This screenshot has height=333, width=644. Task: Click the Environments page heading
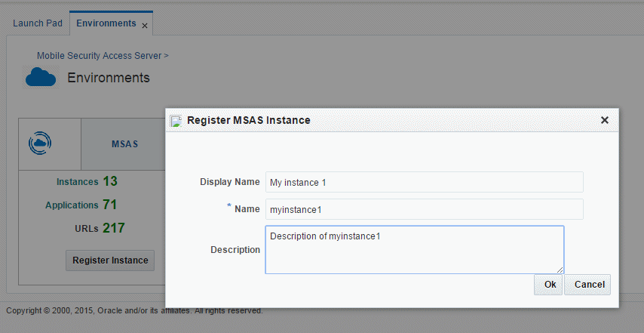109,78
